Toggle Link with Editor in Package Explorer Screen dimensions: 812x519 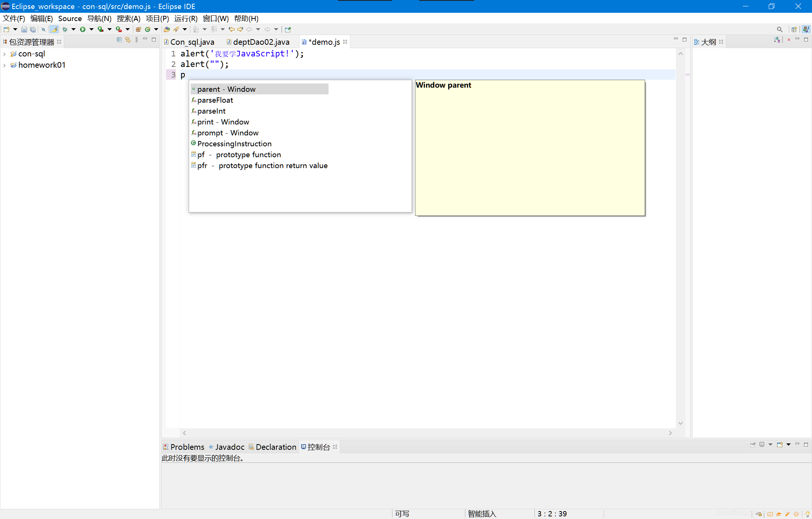(128, 39)
